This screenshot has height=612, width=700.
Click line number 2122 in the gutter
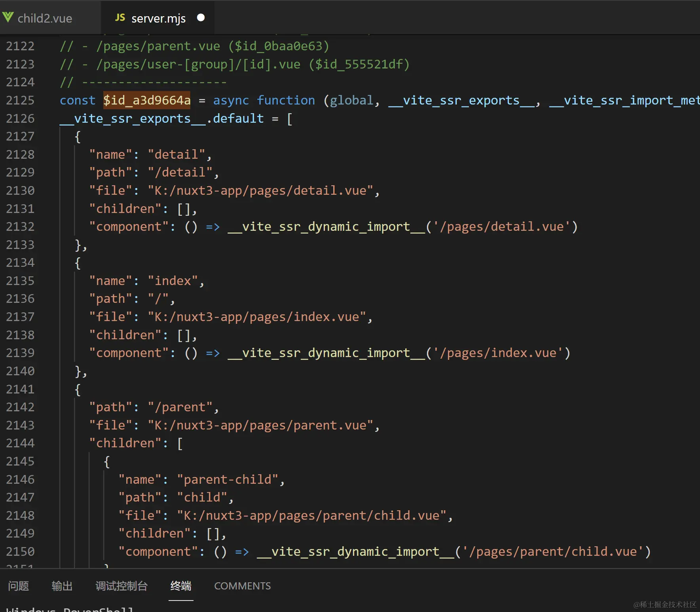coord(20,46)
